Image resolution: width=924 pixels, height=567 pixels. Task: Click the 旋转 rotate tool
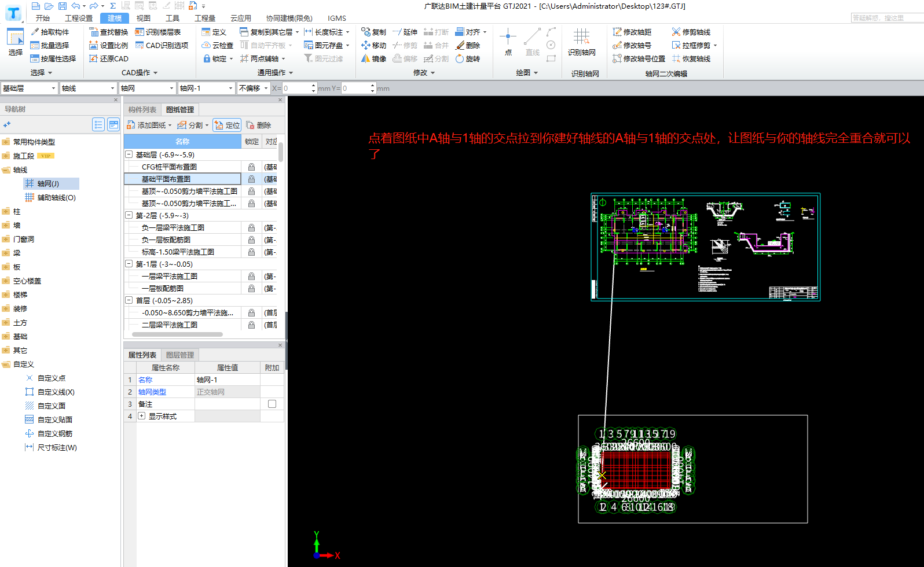point(468,58)
